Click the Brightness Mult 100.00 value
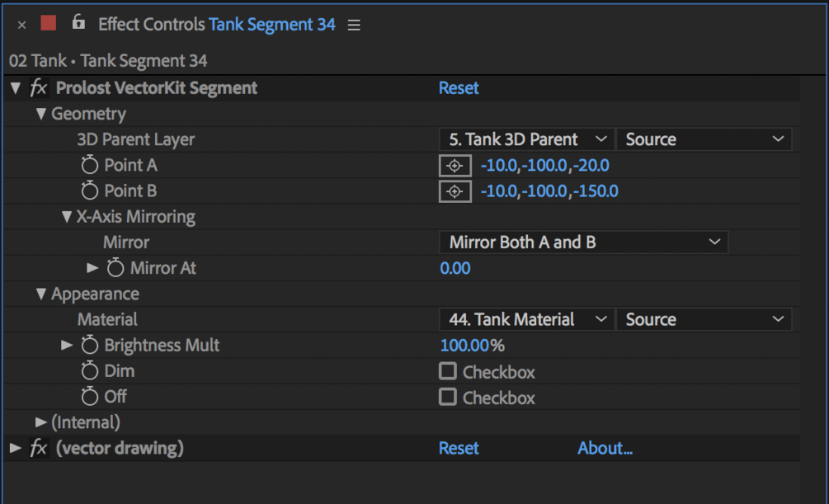Viewport: 829px width, 504px height. pos(465,346)
